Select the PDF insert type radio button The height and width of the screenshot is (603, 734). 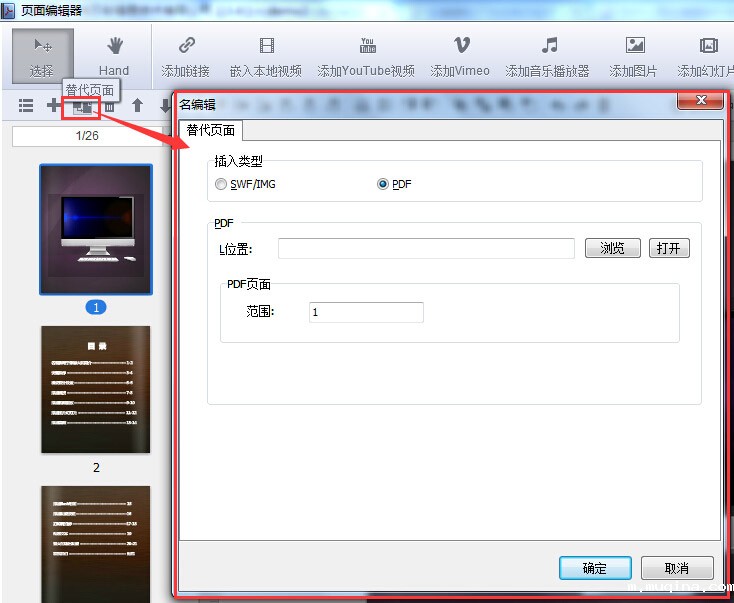[x=383, y=185]
